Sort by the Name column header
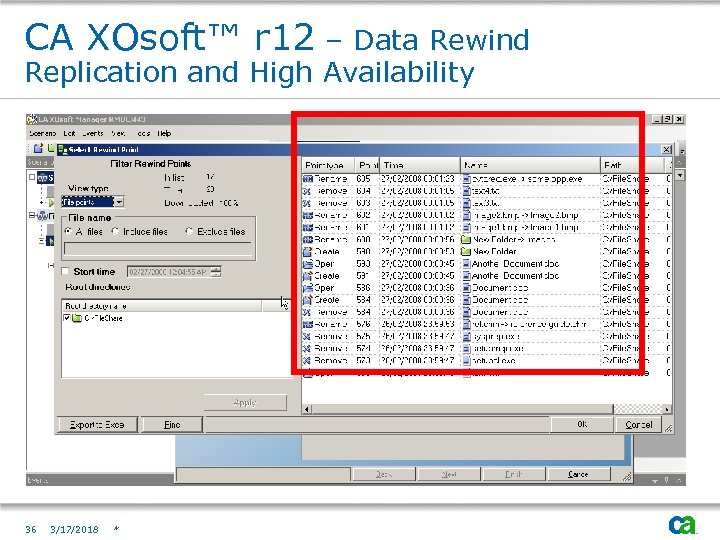720x540 pixels. pyautogui.click(x=530, y=164)
